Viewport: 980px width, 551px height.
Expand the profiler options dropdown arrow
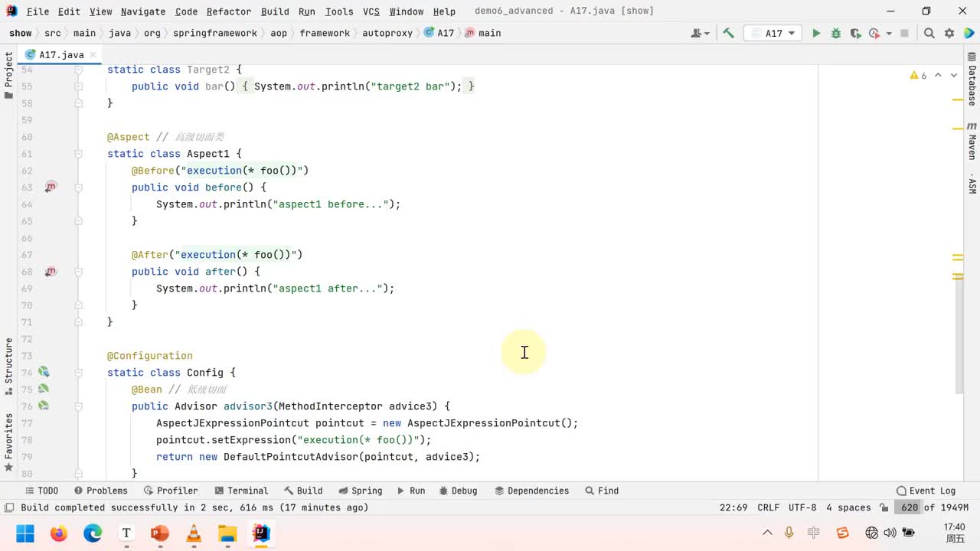click(x=889, y=33)
